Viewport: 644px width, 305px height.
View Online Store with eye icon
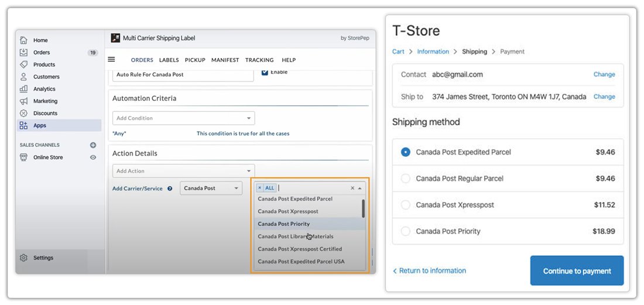pos(93,157)
